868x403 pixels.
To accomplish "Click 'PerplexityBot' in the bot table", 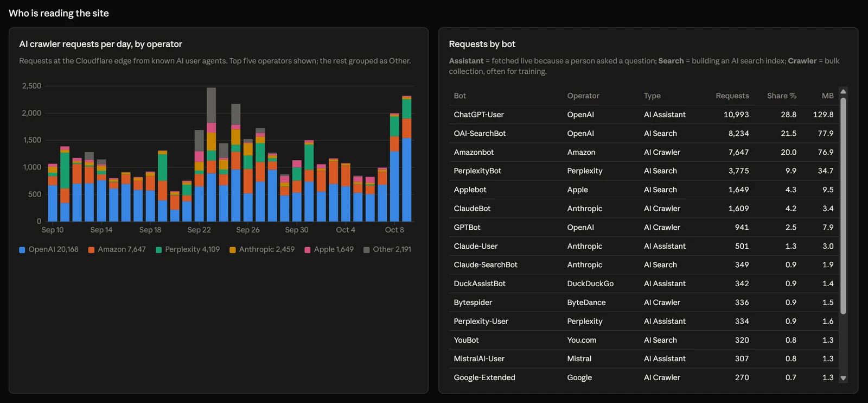I will click(477, 171).
